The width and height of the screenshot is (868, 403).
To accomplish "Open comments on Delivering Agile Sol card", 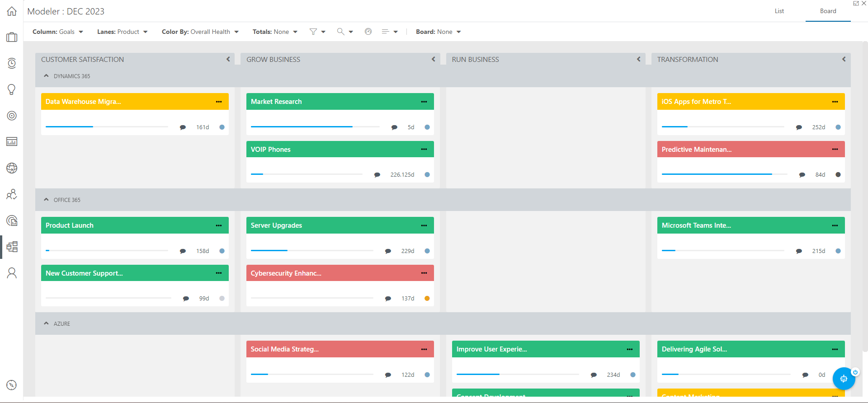I will point(805,375).
